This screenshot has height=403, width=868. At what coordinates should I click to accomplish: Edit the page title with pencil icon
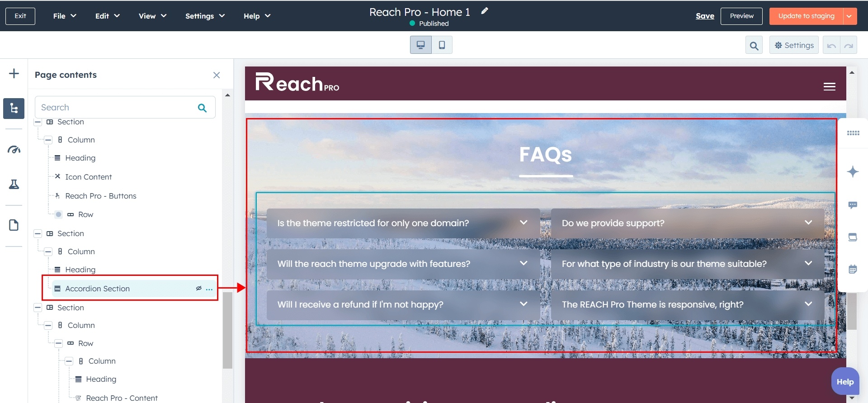485,11
